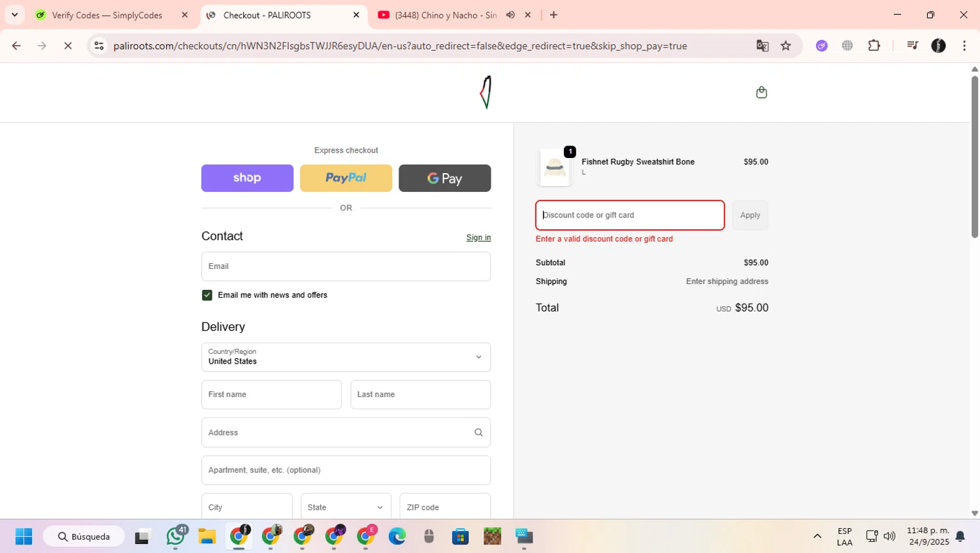Image resolution: width=980 pixels, height=553 pixels.
Task: Open Windows Start menu
Action: (x=24, y=537)
